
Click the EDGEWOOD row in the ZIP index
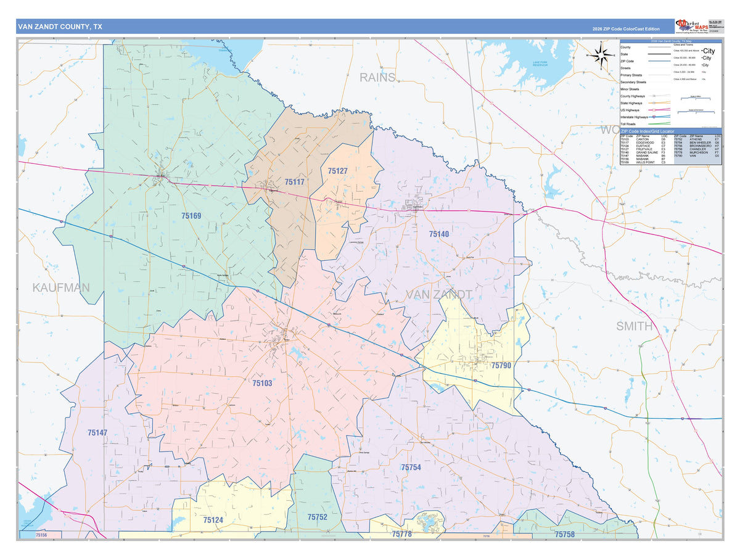[643, 142]
